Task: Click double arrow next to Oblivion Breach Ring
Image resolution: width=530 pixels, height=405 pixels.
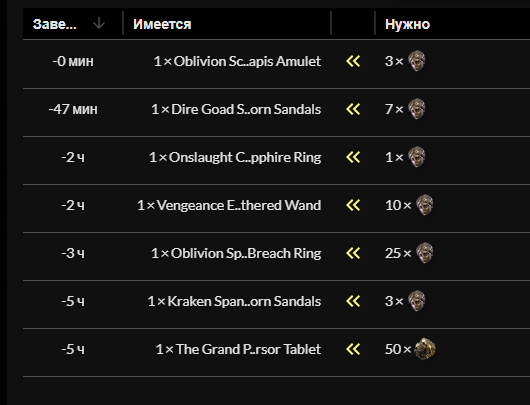Action: [x=353, y=254]
